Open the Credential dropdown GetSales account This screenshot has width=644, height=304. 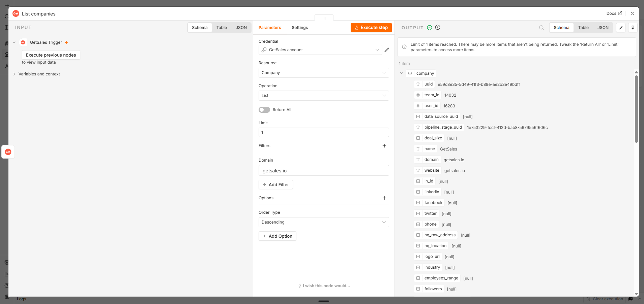coord(320,50)
